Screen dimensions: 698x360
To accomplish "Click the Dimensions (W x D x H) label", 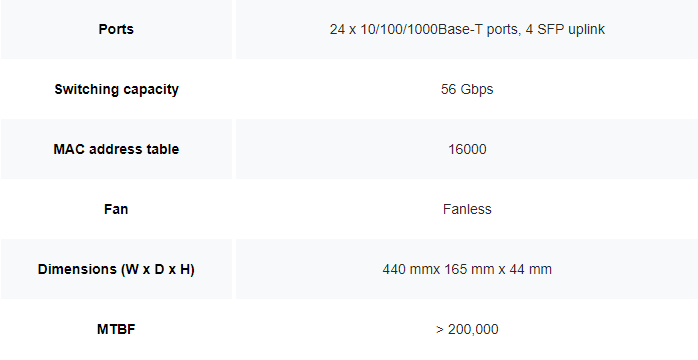I will tap(116, 269).
